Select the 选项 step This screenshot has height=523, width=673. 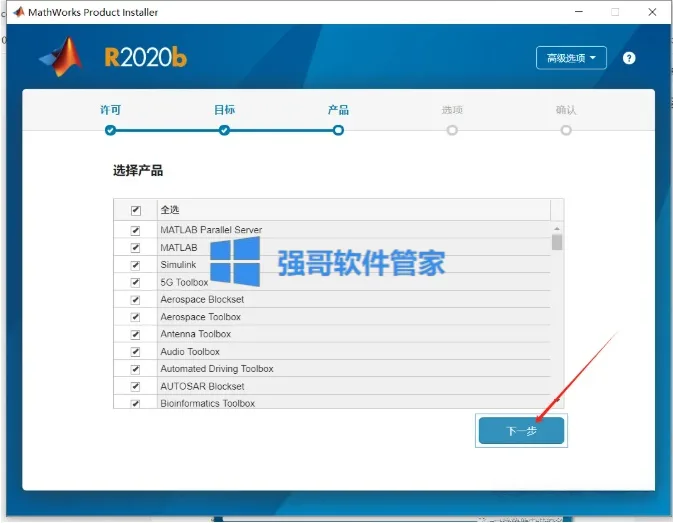pos(452,130)
